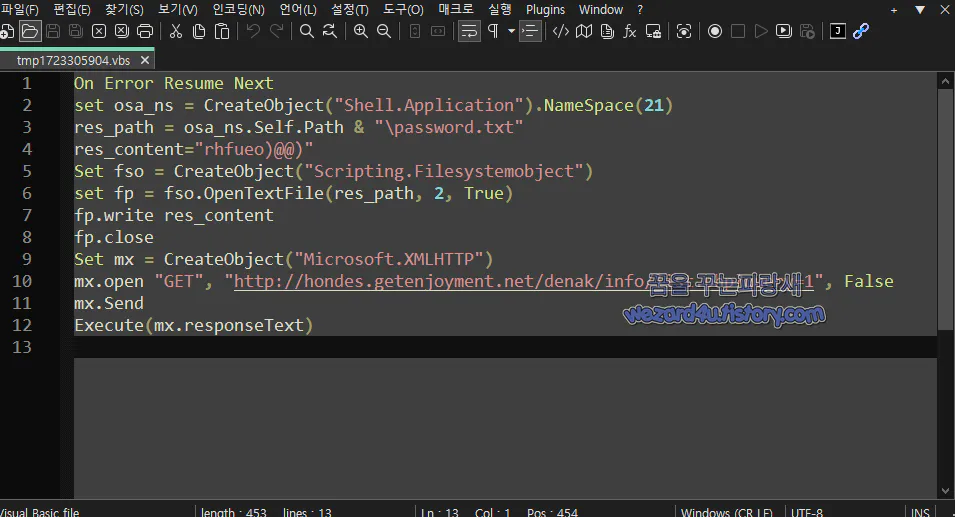955x517 pixels.
Task: Start macro recording with the record icon
Action: 715,31
